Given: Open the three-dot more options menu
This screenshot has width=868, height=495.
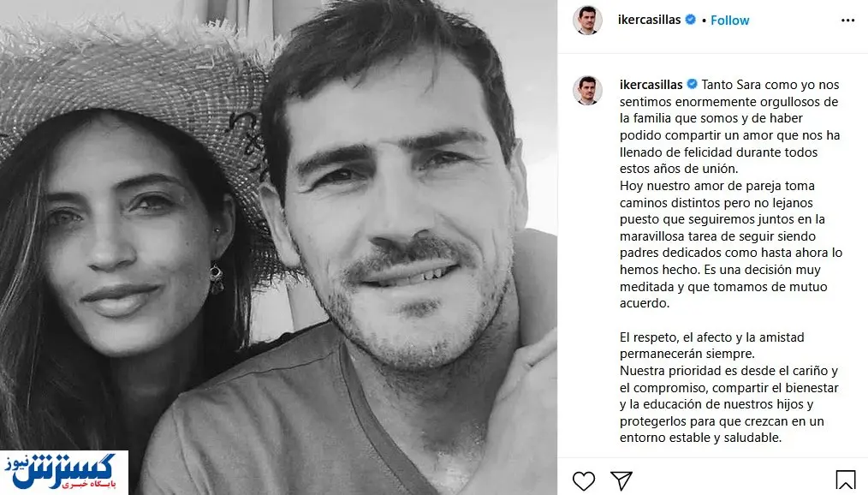Looking at the screenshot, I should coord(847,21).
